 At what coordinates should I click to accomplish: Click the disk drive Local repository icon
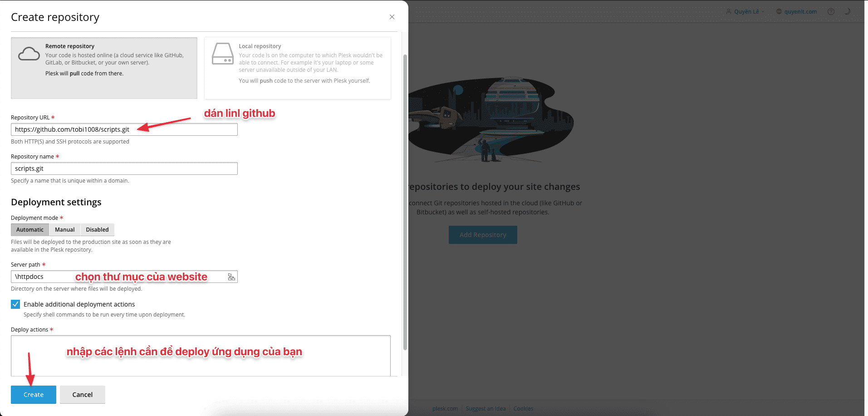pyautogui.click(x=223, y=54)
